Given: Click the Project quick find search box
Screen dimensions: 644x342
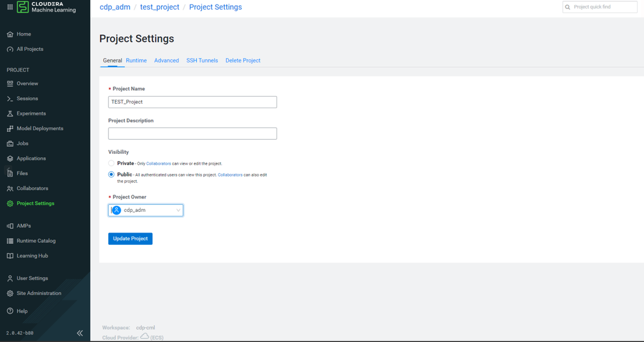Looking at the screenshot, I should 600,7.
